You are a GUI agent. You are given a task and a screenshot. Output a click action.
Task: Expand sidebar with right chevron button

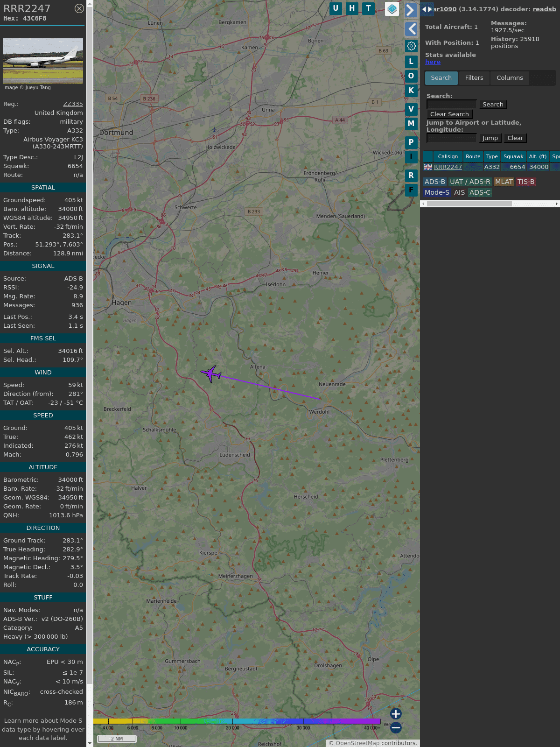tap(411, 10)
